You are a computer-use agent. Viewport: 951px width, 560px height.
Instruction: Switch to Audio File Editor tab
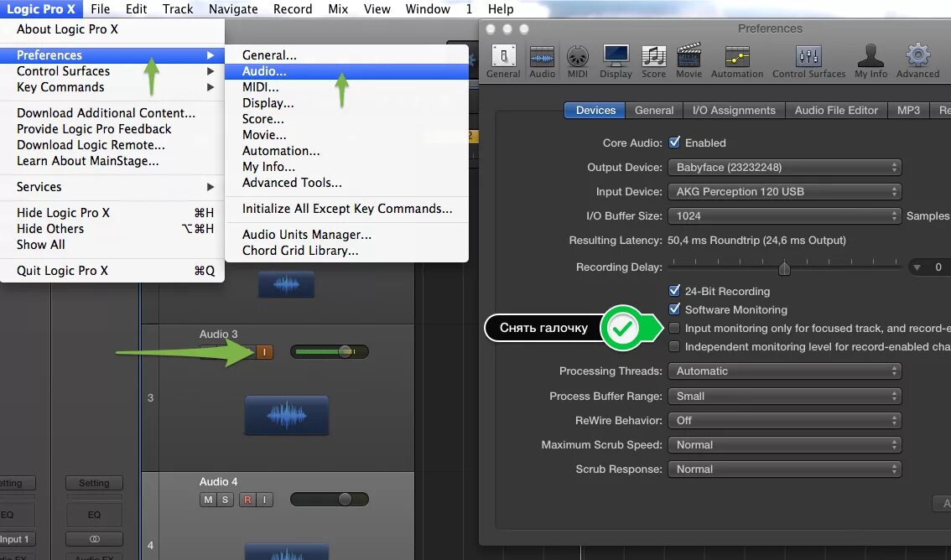(x=836, y=111)
